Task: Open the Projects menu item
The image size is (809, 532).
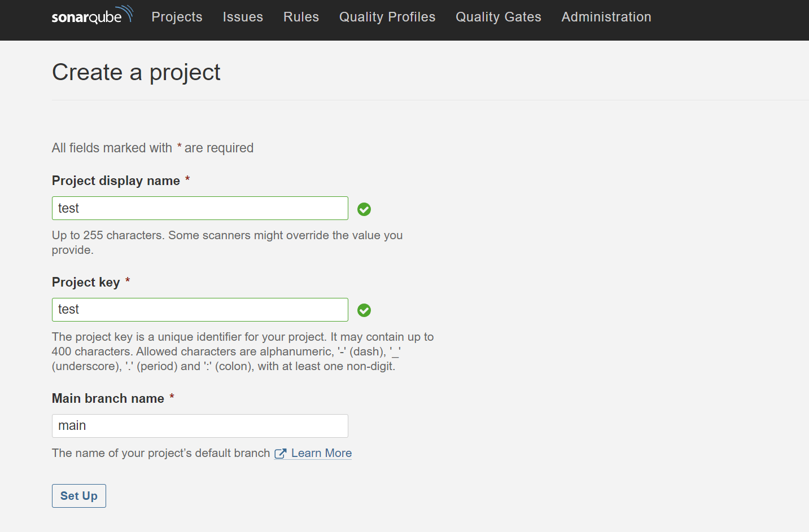Action: [177, 17]
